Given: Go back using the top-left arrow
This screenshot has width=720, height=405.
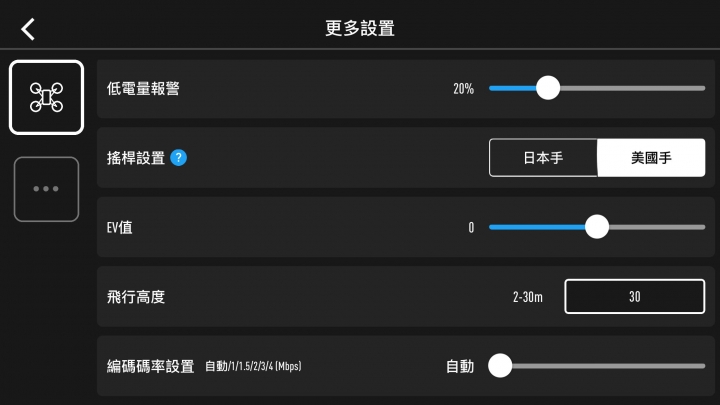Looking at the screenshot, I should pos(28,29).
